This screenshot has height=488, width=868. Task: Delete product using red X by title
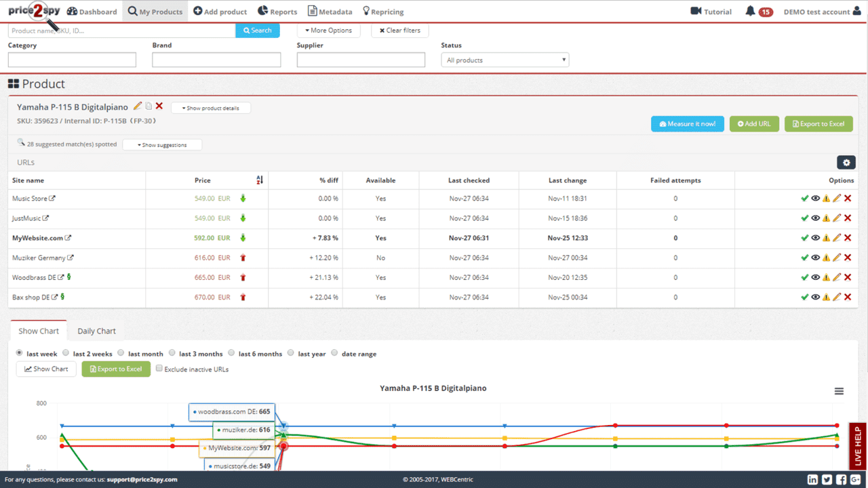[159, 106]
